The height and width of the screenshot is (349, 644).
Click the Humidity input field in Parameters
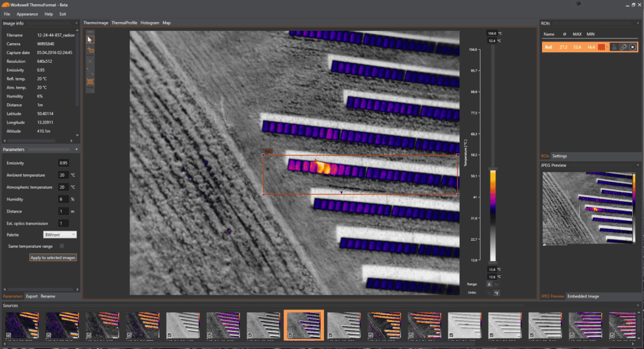point(64,199)
